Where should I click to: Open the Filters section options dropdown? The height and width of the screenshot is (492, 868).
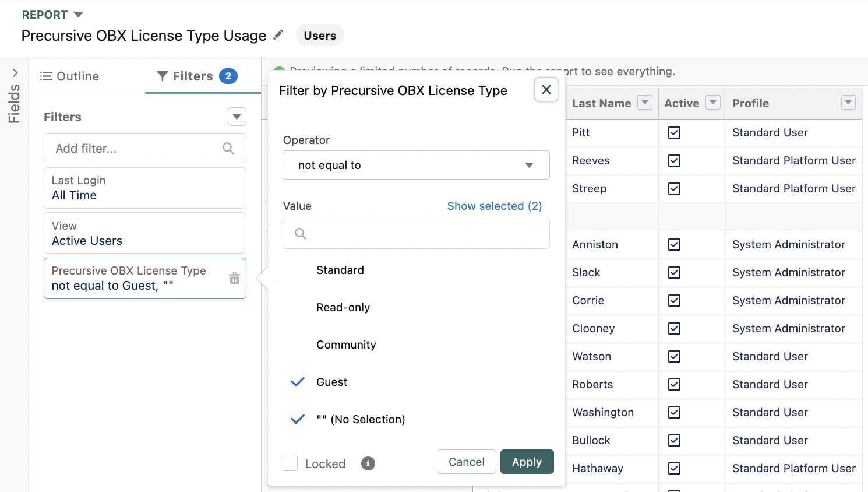point(237,117)
